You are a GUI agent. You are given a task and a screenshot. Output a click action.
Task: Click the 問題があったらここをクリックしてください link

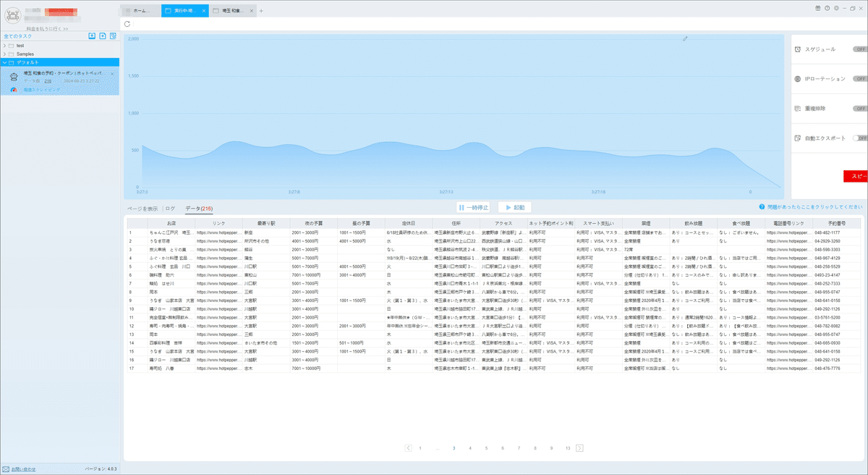pyautogui.click(x=814, y=207)
